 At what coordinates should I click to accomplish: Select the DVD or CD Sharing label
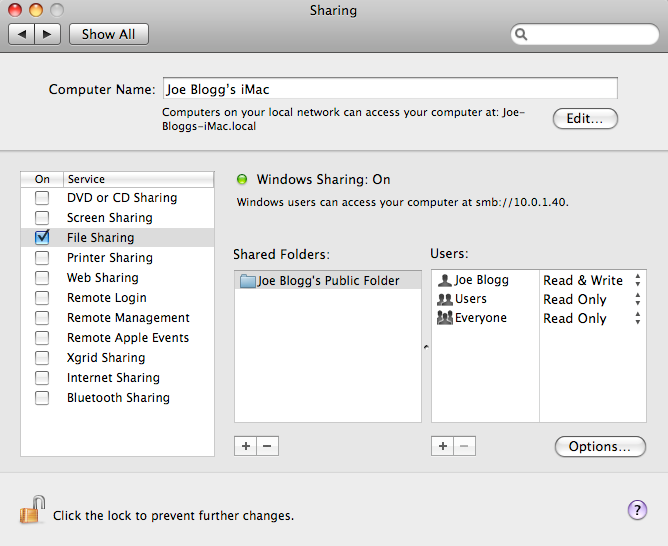pos(122,198)
